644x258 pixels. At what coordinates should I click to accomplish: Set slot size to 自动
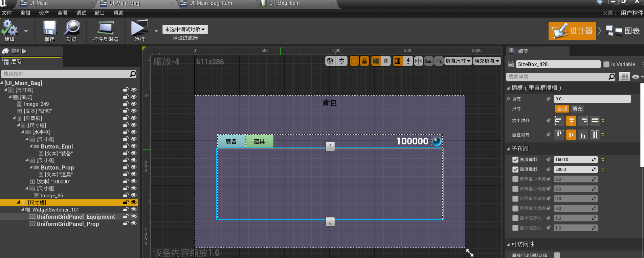[x=562, y=109]
